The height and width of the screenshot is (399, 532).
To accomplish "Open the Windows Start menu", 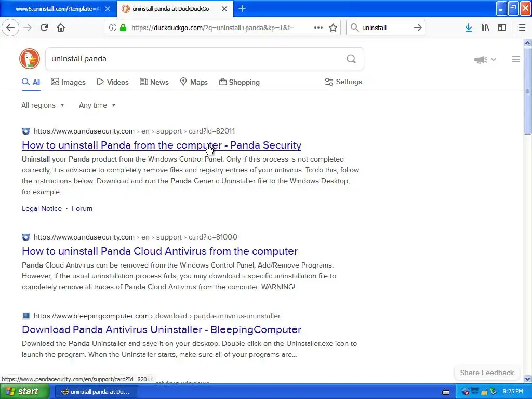I will pyautogui.click(x=25, y=392).
